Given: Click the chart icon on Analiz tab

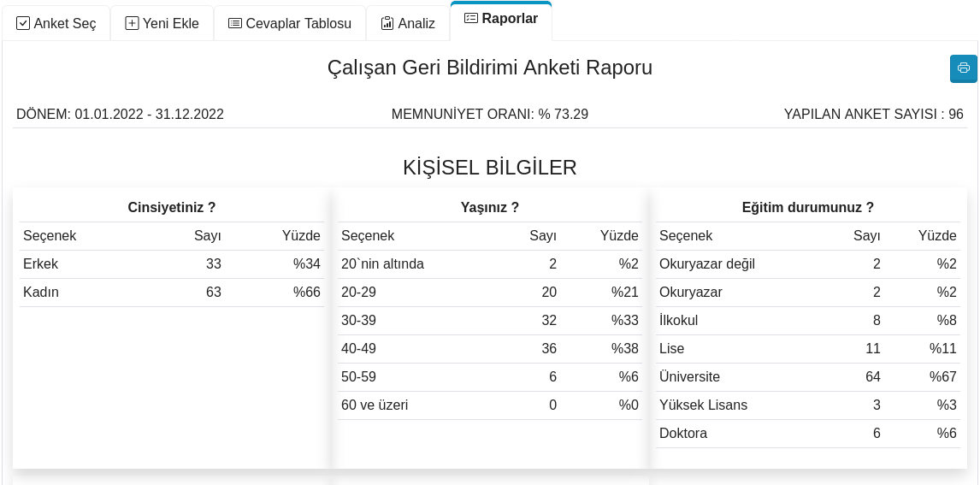Looking at the screenshot, I should (x=387, y=24).
